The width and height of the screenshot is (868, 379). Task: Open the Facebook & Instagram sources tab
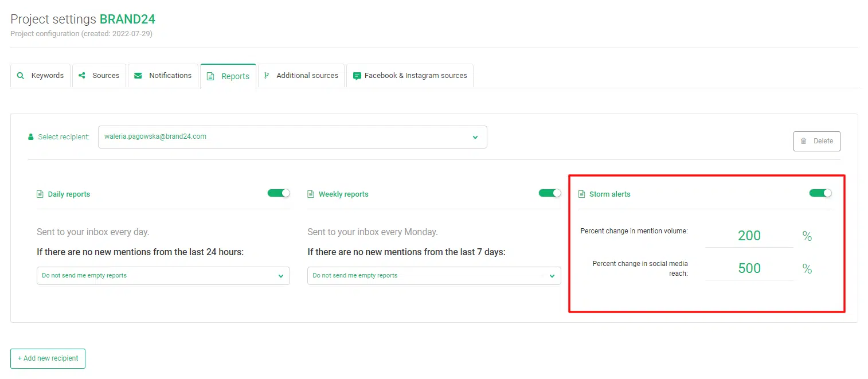tap(410, 76)
